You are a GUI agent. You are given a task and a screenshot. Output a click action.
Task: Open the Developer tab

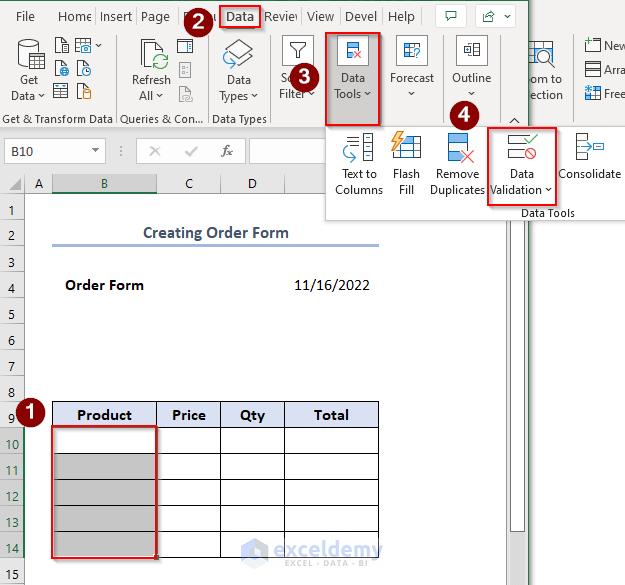pos(361,17)
